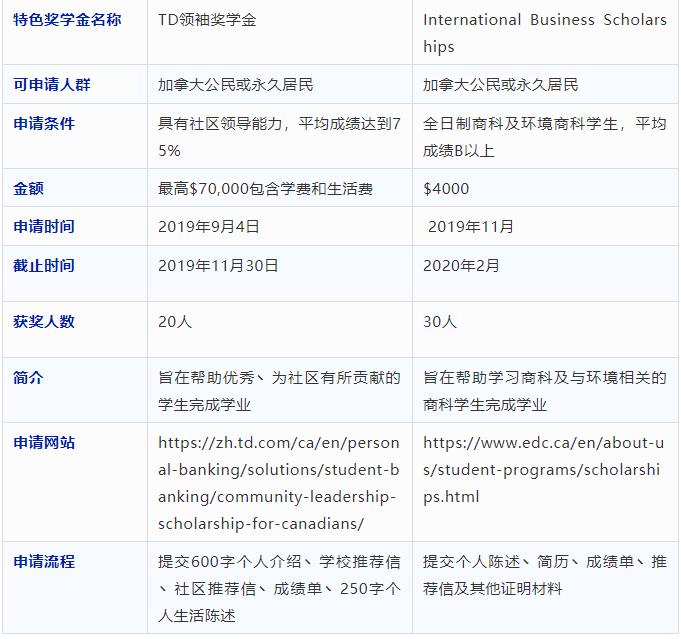
Task: Select the 20人 winners count cell
Action: click(x=175, y=321)
